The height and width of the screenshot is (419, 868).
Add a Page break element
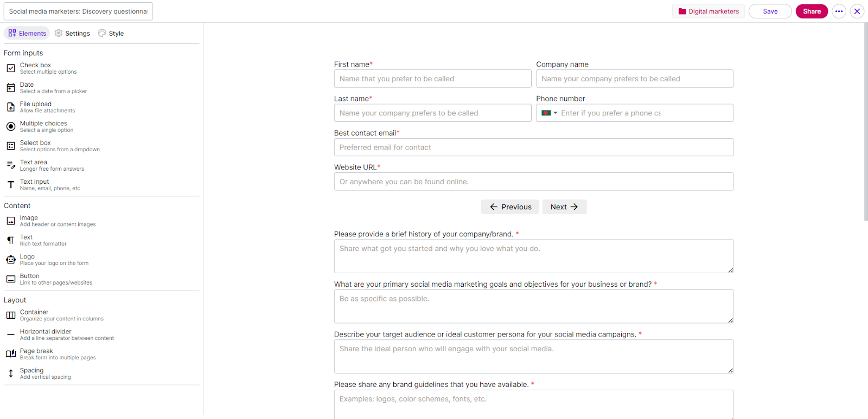point(36,353)
